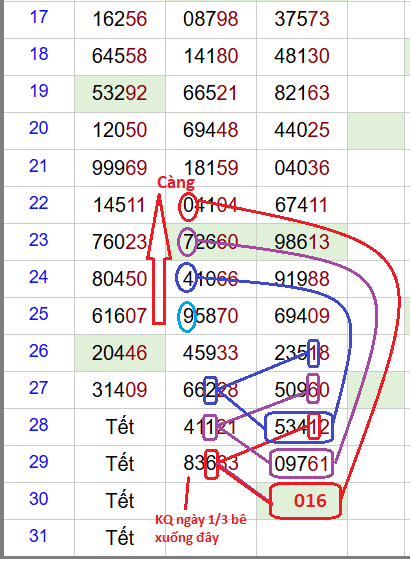Select row header 19
Viewport: 411px width, 563px height.
point(39,94)
